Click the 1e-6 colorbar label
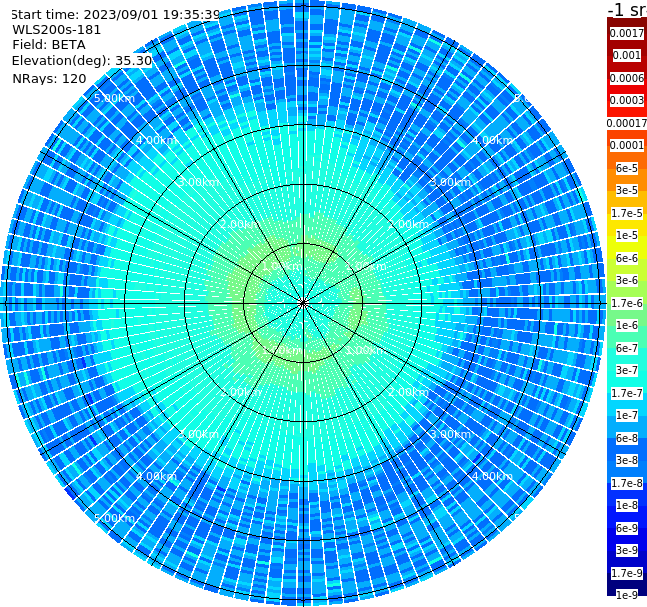Screen dimensions: 647x607 [x=627, y=325]
